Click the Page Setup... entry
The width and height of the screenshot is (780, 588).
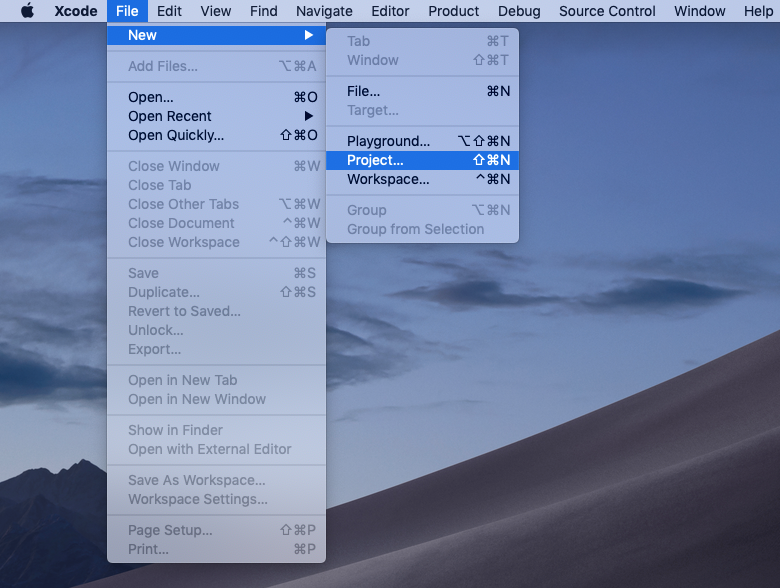pyautogui.click(x=216, y=530)
